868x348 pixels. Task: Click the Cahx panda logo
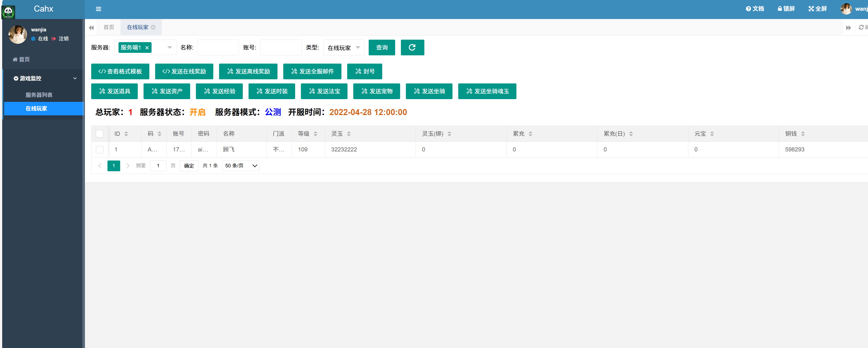coord(9,12)
